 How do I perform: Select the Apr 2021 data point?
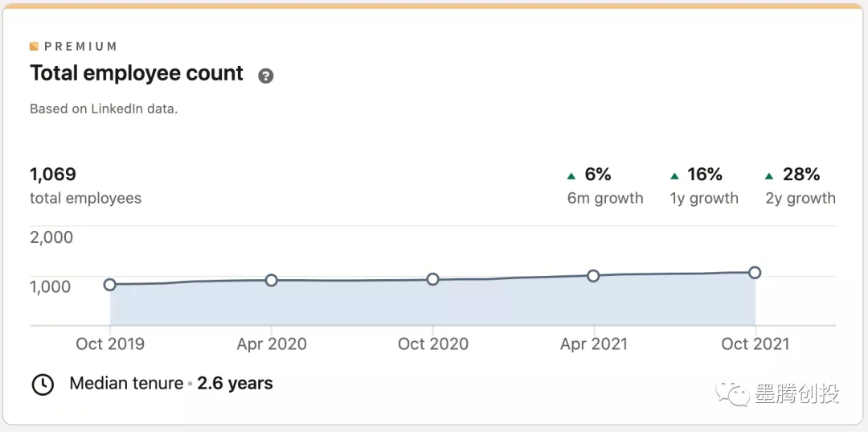594,275
